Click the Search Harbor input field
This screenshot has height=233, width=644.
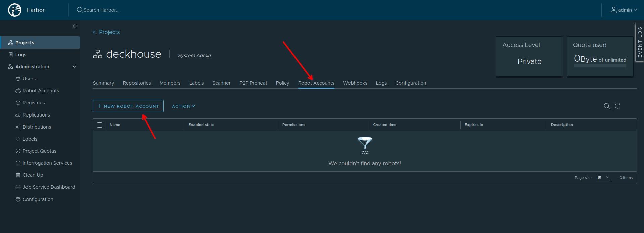(x=102, y=10)
